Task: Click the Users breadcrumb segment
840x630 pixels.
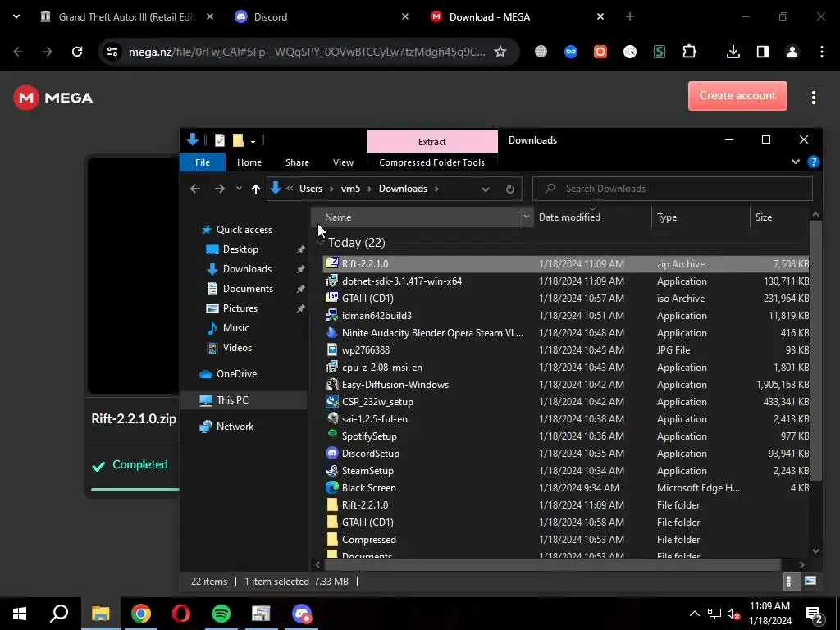Action: point(311,189)
